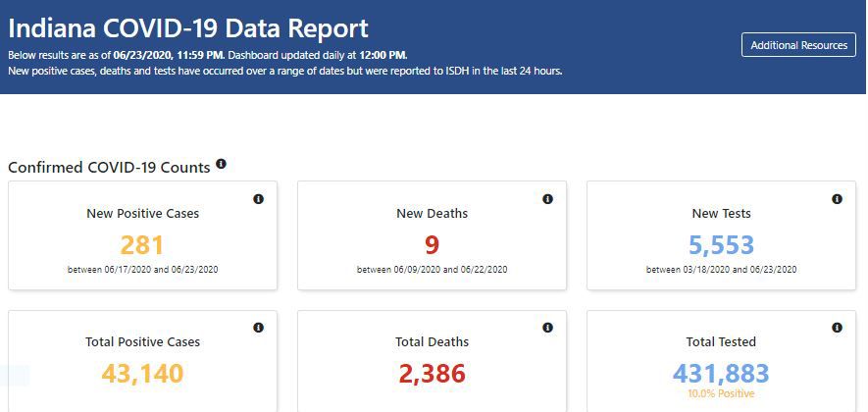Select the 9 new deaths number
The height and width of the screenshot is (412, 868).
point(433,245)
